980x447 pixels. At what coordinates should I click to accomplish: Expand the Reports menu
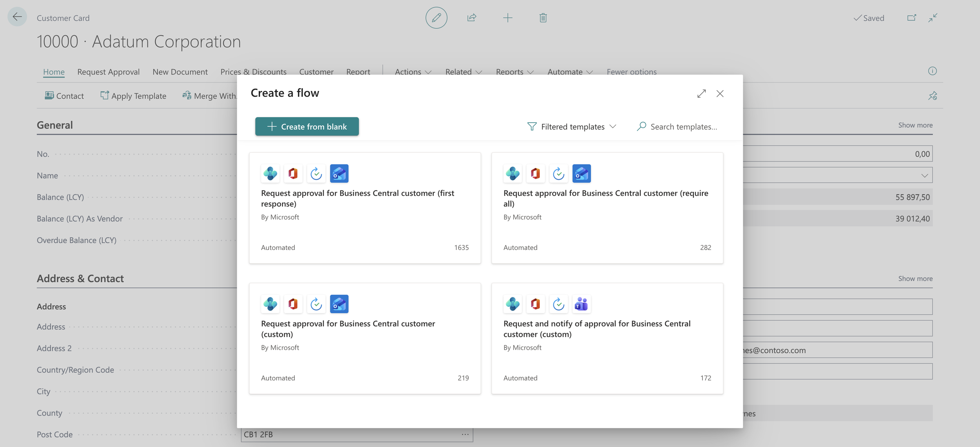coord(515,72)
